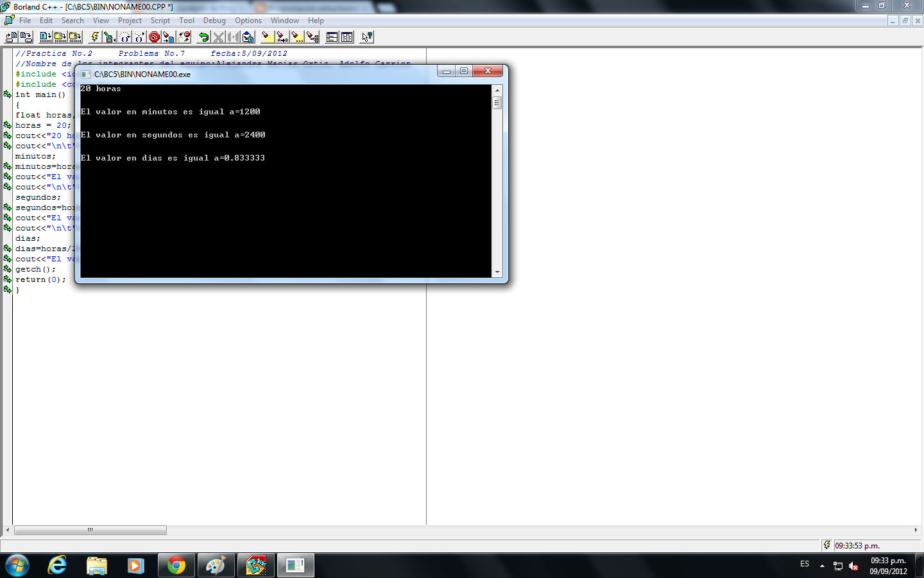The image size is (924, 578).
Task: Open the dropdown arrow beside the Make icon
Action: 115,40
